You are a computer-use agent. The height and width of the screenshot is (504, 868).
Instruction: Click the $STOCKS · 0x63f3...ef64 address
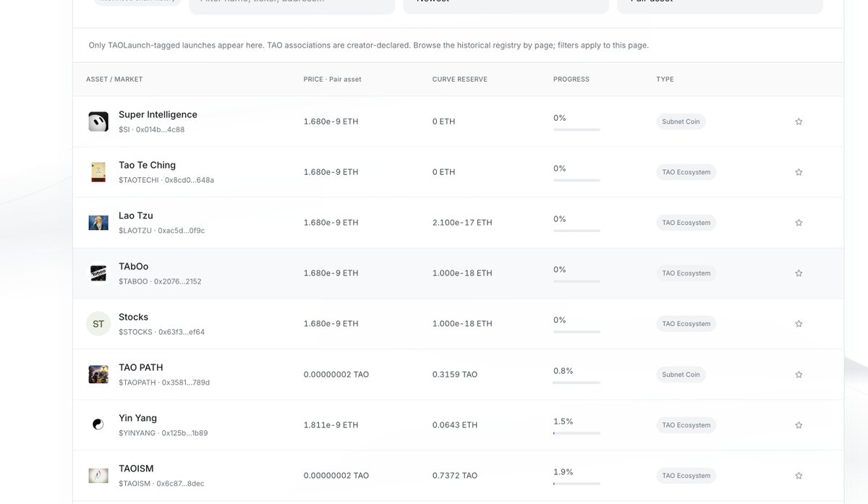(x=161, y=332)
